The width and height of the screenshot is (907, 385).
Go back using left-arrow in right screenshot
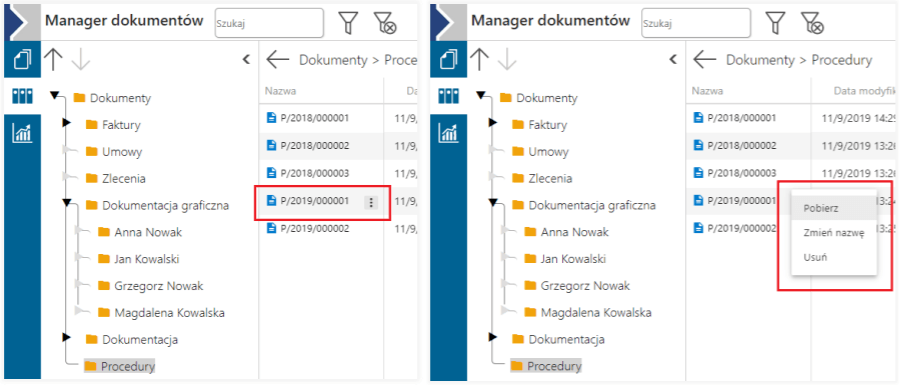pos(705,60)
